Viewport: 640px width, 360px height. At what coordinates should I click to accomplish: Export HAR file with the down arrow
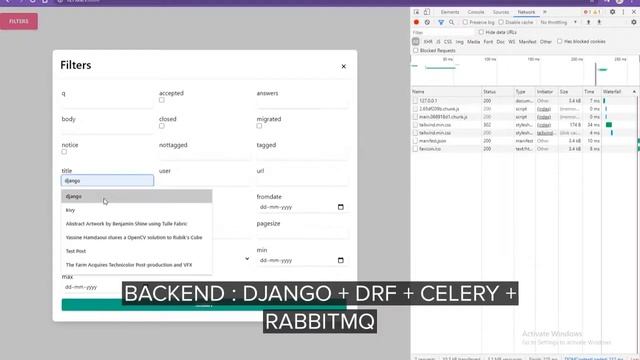tap(599, 22)
